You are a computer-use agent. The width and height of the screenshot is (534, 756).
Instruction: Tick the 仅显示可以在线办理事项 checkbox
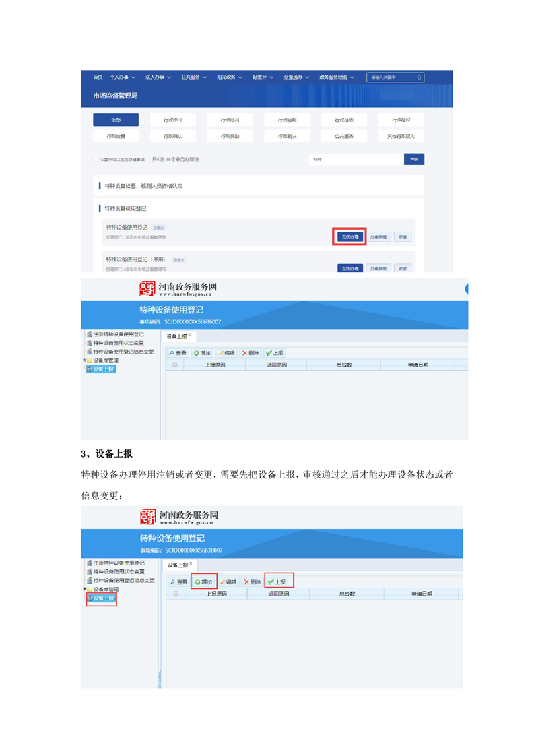click(96, 160)
